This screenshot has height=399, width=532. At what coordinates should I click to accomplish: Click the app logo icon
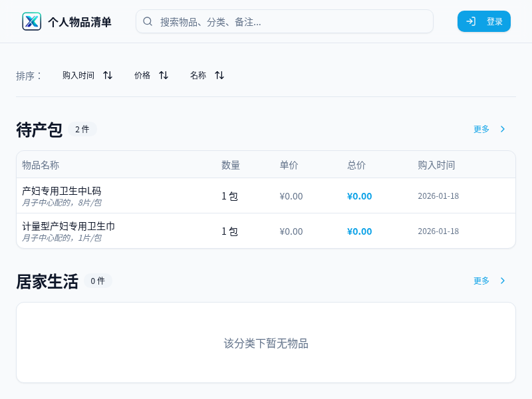(x=31, y=21)
